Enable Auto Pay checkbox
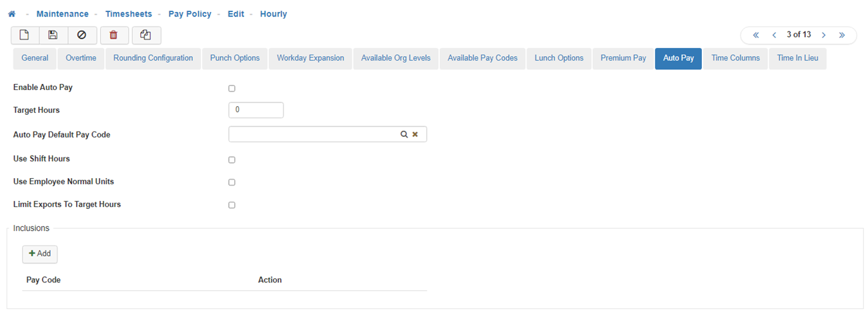Viewport: 868px width, 315px height. [x=232, y=88]
